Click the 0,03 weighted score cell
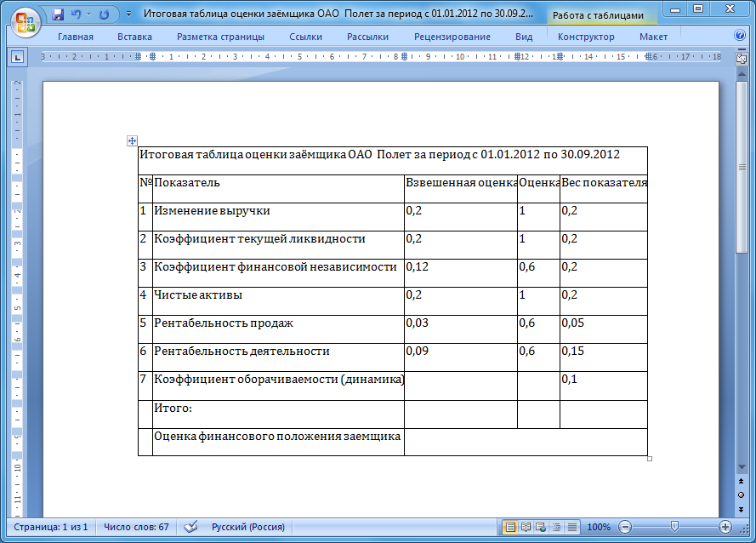The image size is (756, 543). pos(461,329)
